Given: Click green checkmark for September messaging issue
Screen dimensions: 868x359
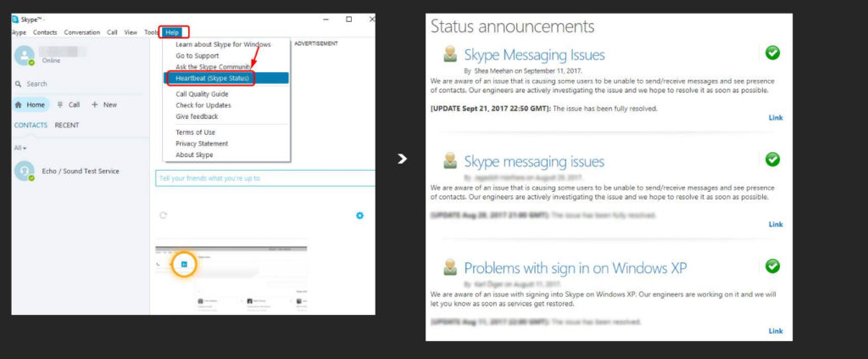Looking at the screenshot, I should pyautogui.click(x=772, y=53).
